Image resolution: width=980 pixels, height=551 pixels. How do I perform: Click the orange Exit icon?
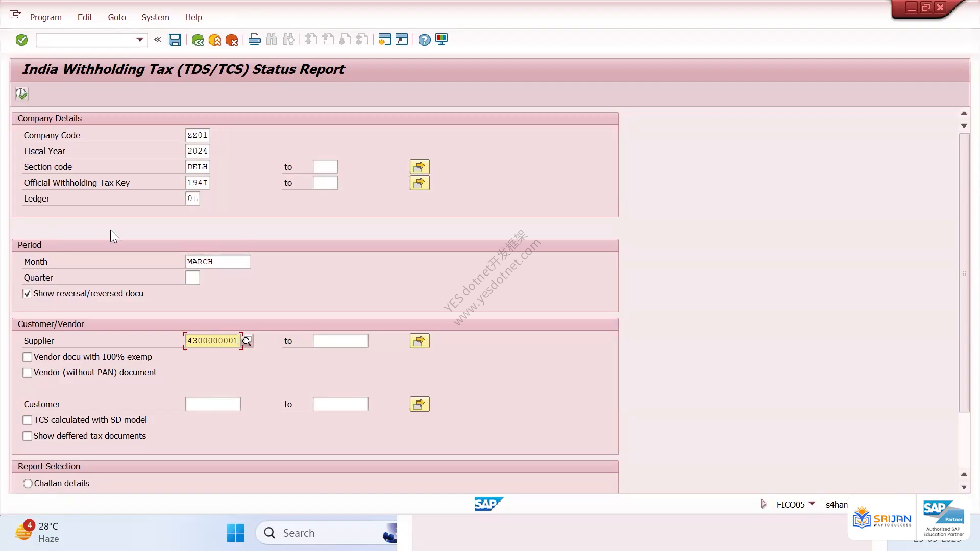click(x=215, y=40)
